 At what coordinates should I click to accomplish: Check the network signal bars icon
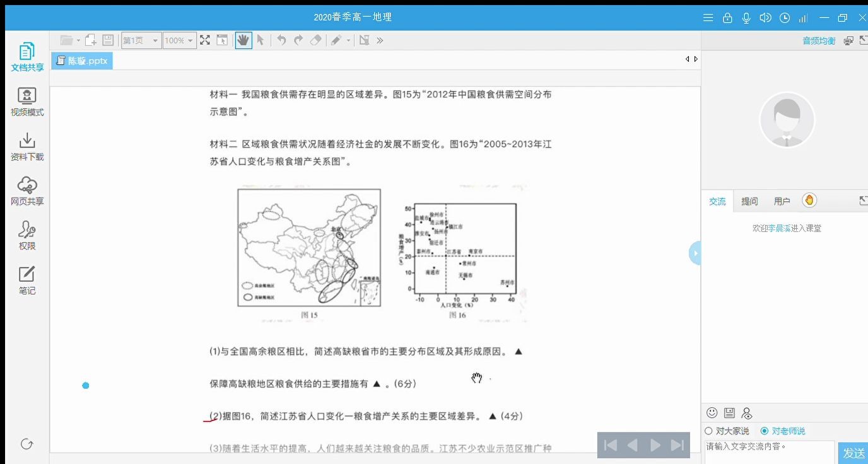coord(803,18)
